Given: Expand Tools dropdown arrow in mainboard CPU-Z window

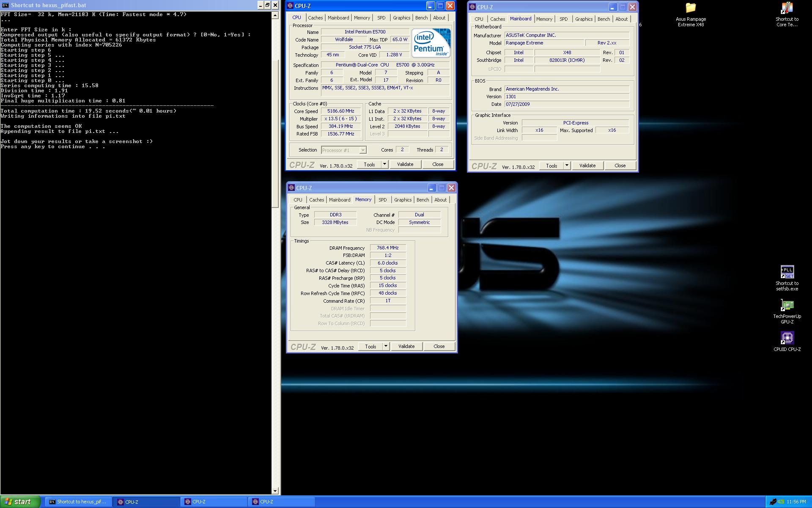Looking at the screenshot, I should click(x=567, y=166).
